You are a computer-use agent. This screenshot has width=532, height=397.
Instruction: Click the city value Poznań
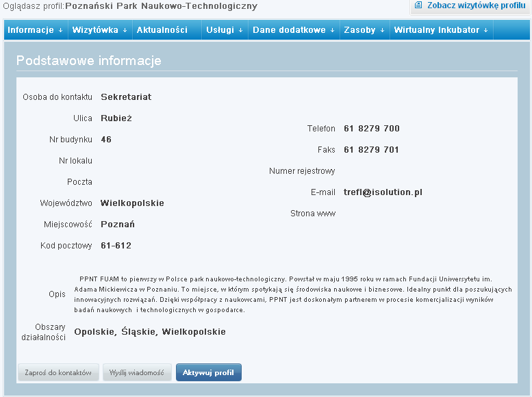tap(118, 225)
